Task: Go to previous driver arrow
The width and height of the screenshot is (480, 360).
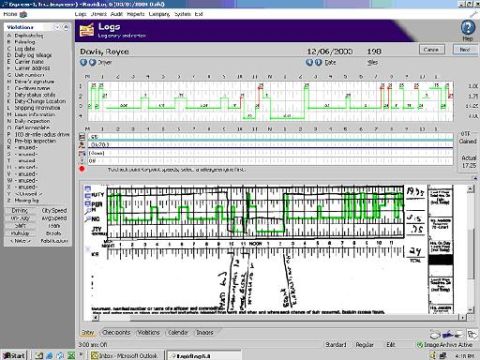Action: pos(83,62)
